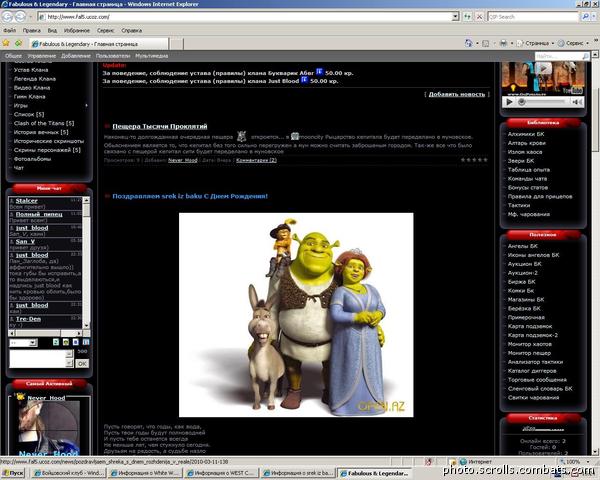Open a new blank tab
Image resolution: width=600 pixels, height=480 pixels.
pyautogui.click(x=176, y=44)
